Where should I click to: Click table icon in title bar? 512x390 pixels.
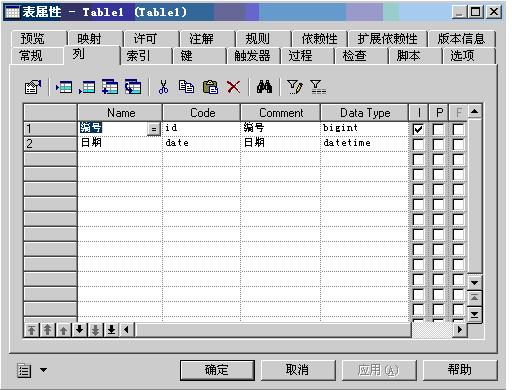[12, 12]
